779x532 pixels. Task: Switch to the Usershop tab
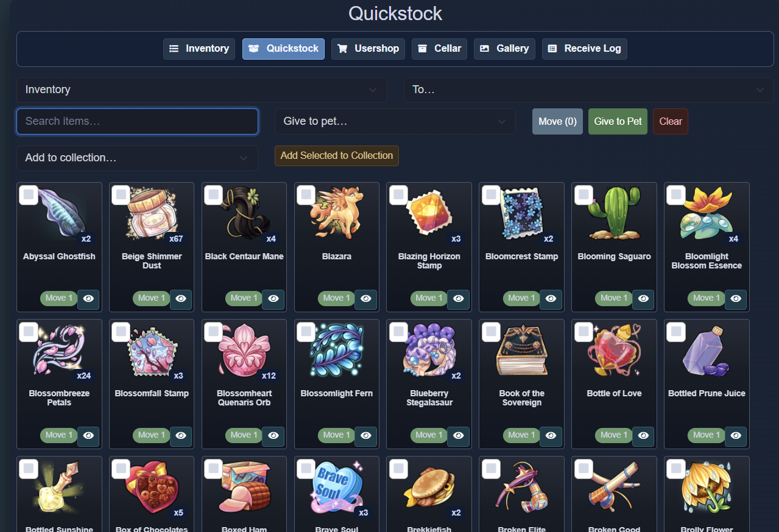(x=368, y=49)
